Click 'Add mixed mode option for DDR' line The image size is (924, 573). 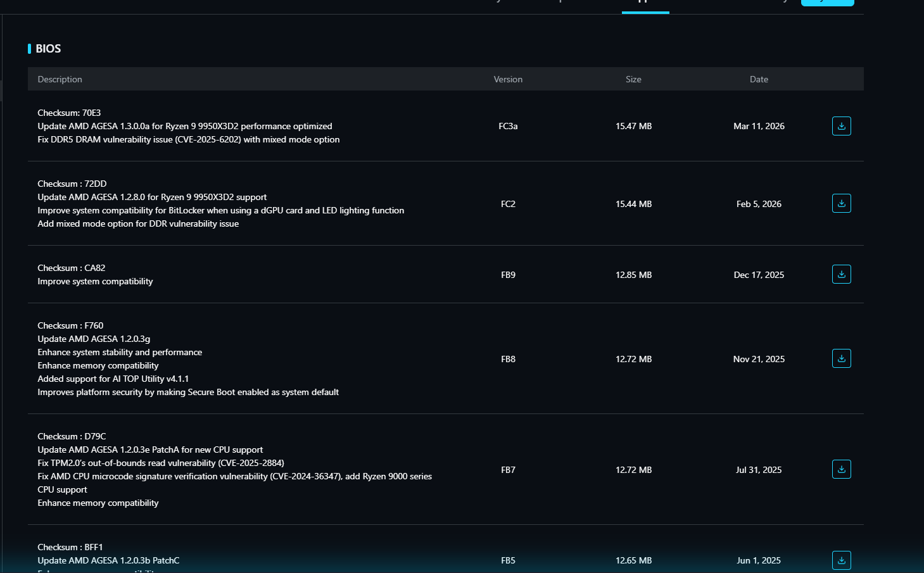pyautogui.click(x=138, y=224)
